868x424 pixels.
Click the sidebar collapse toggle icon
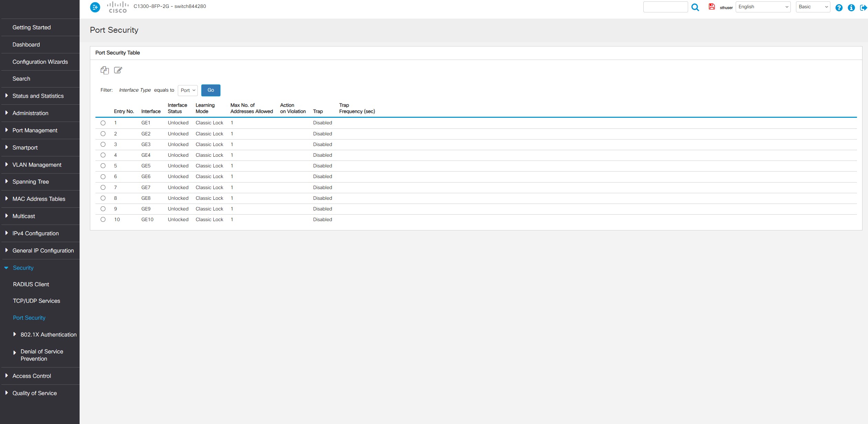click(x=95, y=7)
